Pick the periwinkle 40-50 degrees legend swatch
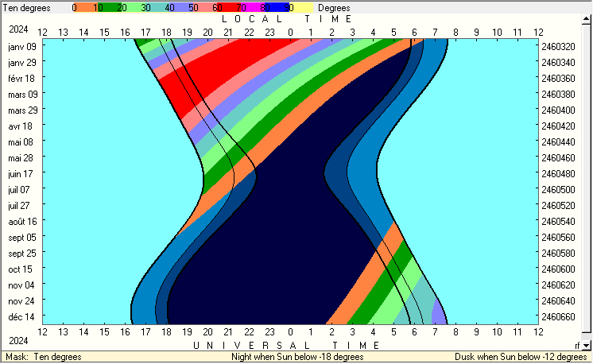 (x=180, y=8)
